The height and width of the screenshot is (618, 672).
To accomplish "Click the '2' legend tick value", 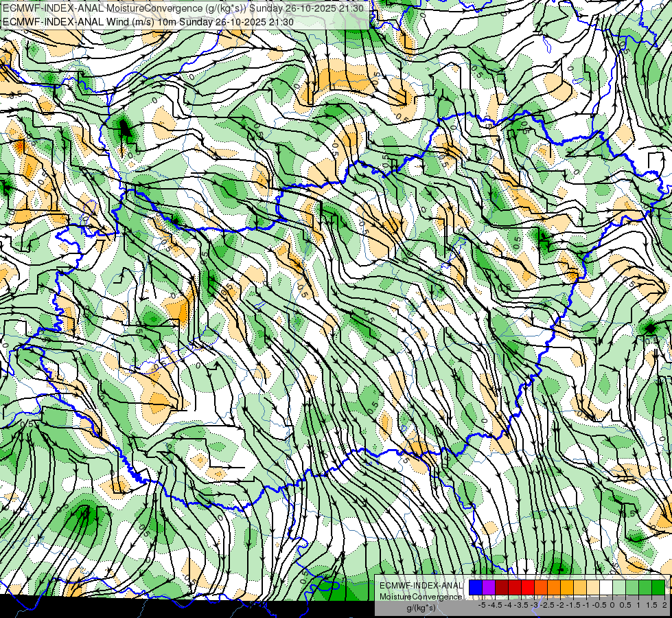I will 664,605.
